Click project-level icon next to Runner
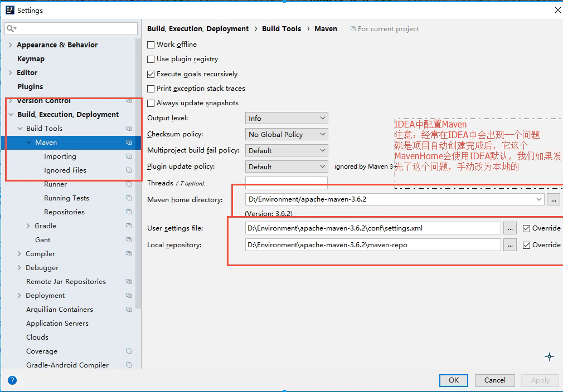The height and width of the screenshot is (392, 563). point(129,184)
